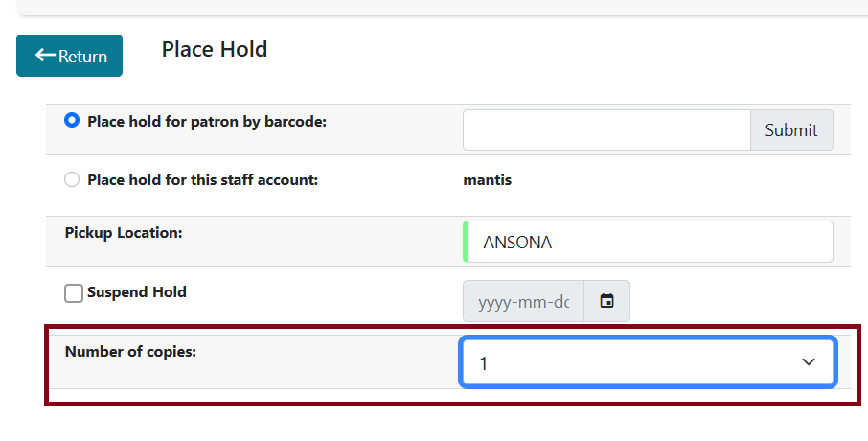
Task: Click the "Place Hold" page heading
Action: [215, 49]
